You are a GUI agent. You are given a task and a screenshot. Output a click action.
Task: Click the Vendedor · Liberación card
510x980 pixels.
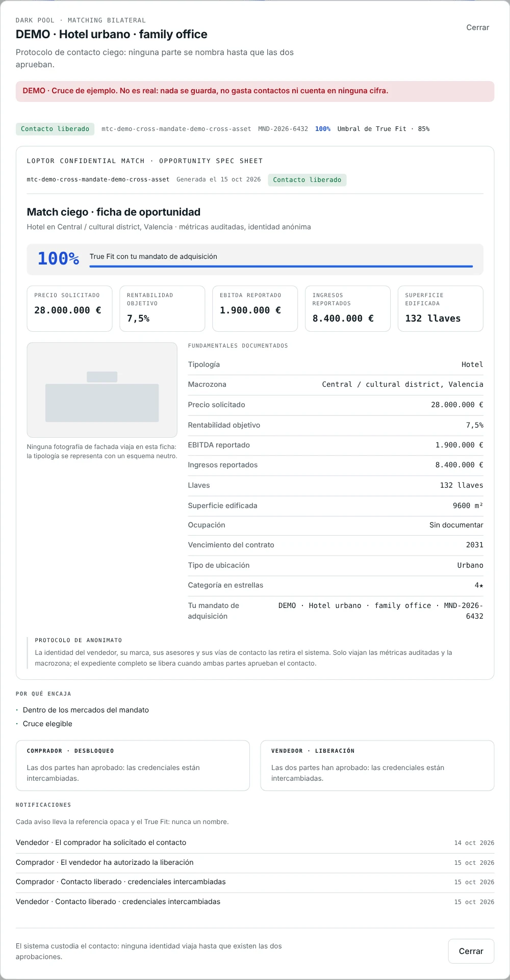coord(377,765)
